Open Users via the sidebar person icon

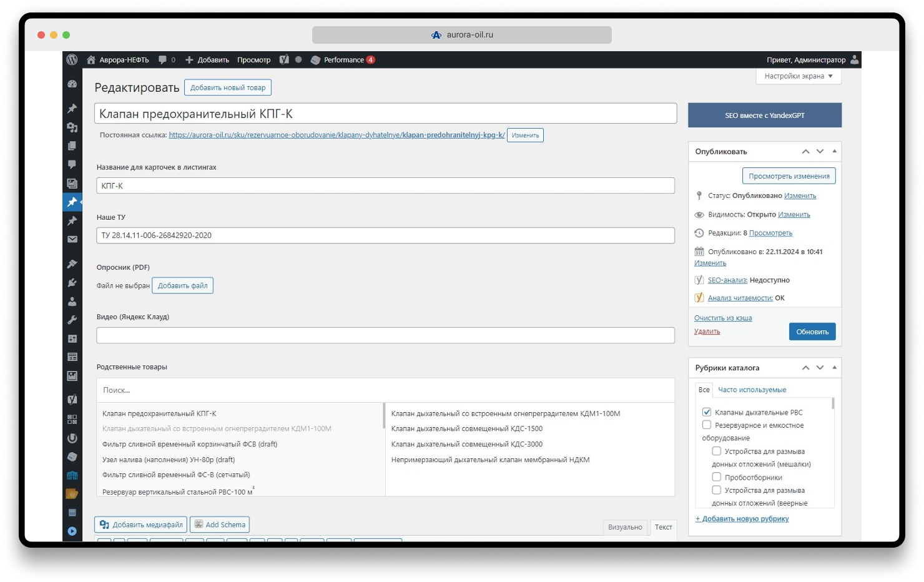pyautogui.click(x=72, y=302)
